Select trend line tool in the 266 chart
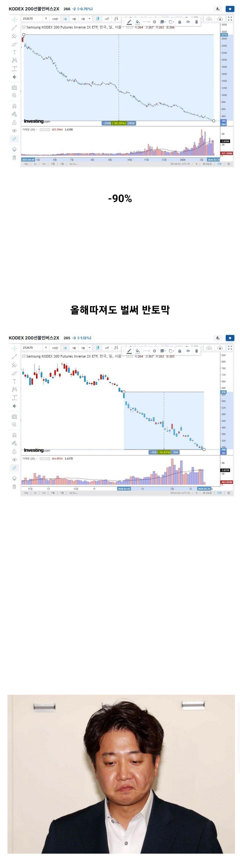Image resolution: width=240 pixels, height=868 pixels. pos(14,28)
